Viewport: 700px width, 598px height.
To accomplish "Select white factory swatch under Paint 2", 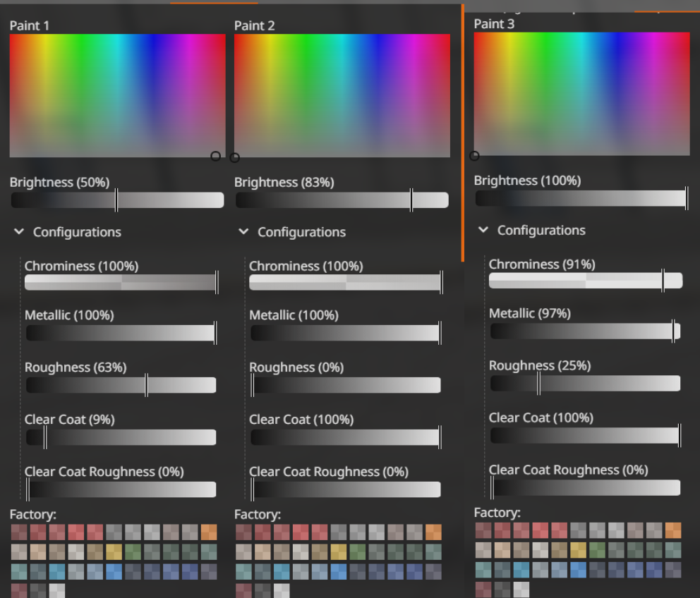I will (x=282, y=590).
